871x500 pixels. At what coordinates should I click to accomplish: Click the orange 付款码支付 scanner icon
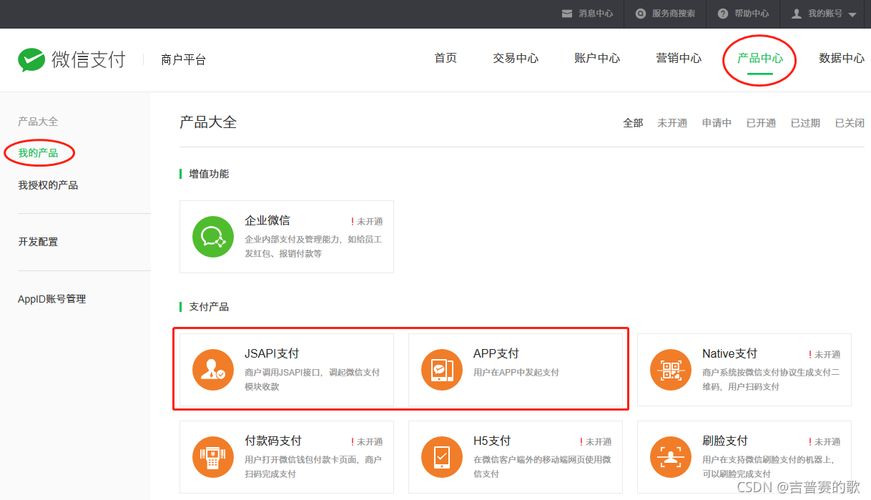213,457
